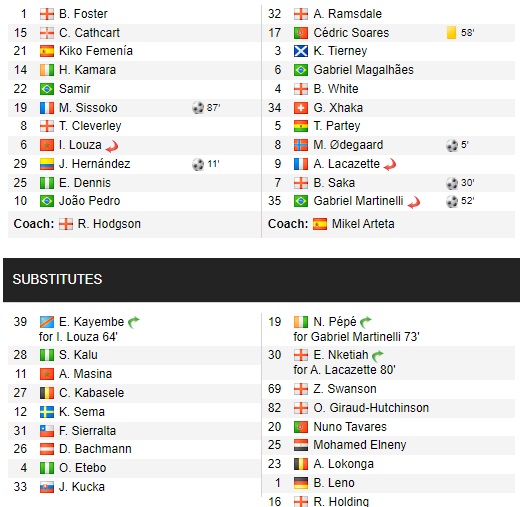The image size is (521, 507).
Task: Open substitute O. Giraud-Hutchinson's profile
Action: pos(371,408)
